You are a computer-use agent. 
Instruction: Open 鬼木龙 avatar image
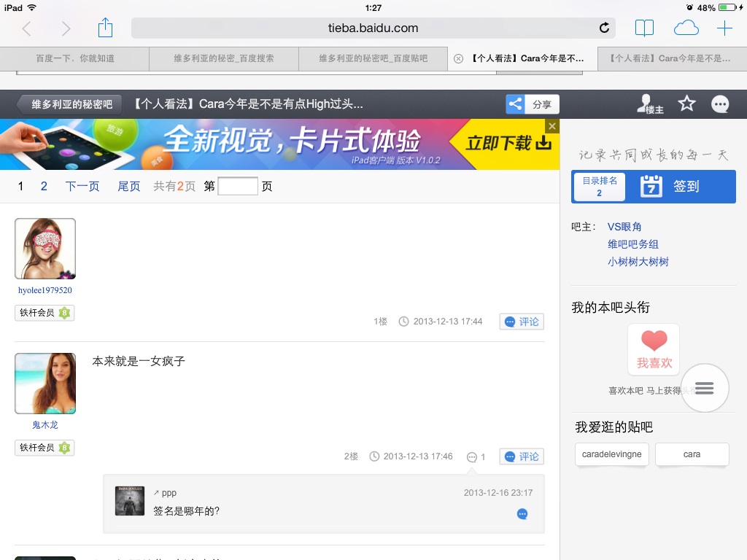pyautogui.click(x=45, y=384)
